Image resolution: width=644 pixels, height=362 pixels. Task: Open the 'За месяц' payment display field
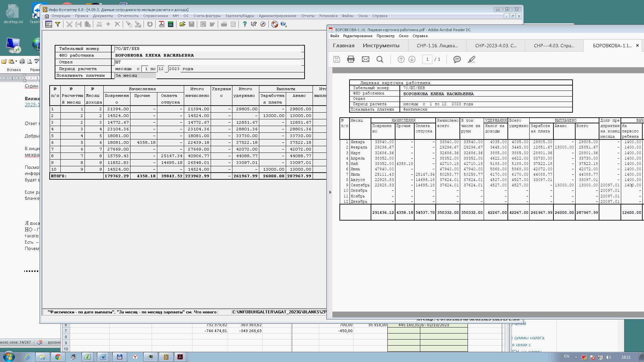click(136, 76)
